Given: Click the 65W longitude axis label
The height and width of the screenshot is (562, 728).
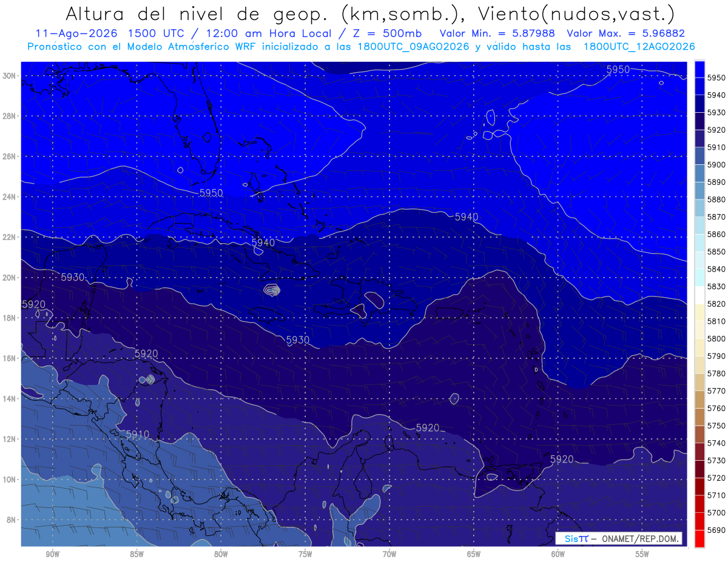Looking at the screenshot, I should 474,554.
